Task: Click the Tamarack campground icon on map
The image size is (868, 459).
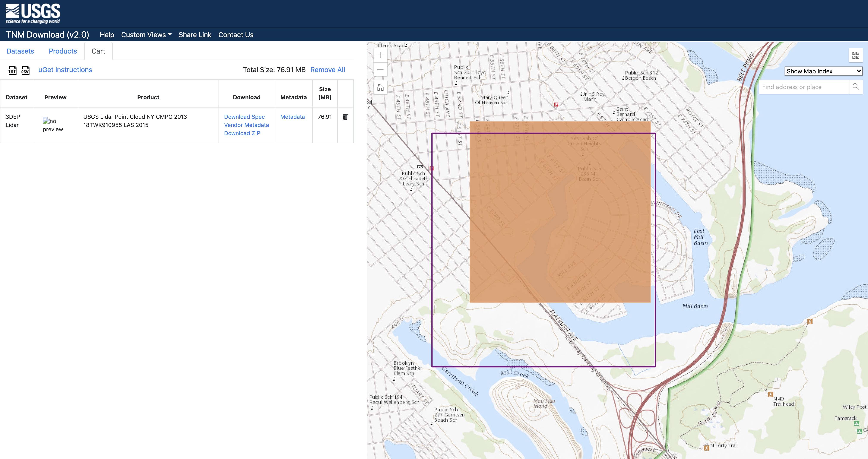Action: 857,423
